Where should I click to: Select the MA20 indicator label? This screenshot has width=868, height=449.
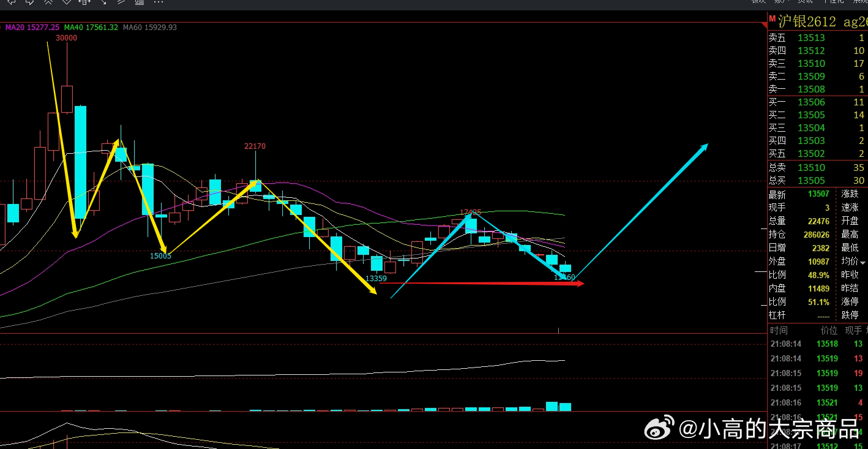[32, 28]
